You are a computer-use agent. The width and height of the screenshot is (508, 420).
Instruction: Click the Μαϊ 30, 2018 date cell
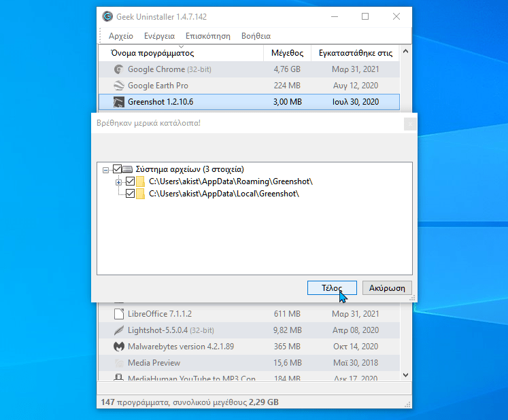click(356, 363)
